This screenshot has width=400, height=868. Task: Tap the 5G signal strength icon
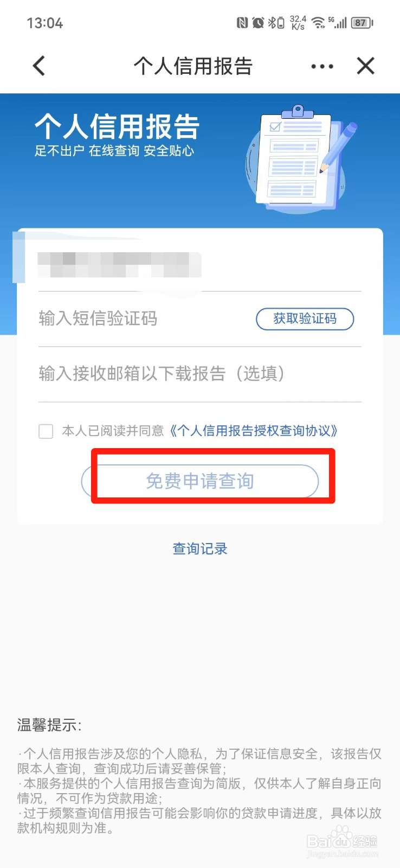338,23
